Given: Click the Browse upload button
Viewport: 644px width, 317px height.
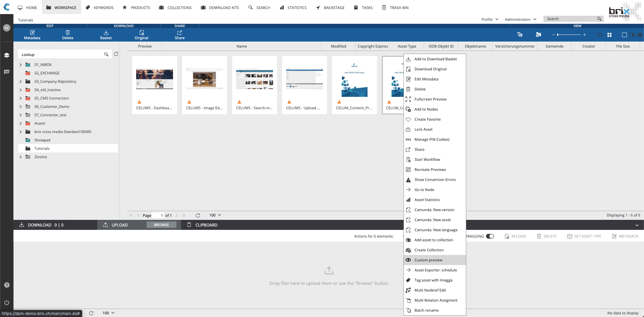Looking at the screenshot, I should 161,225.
